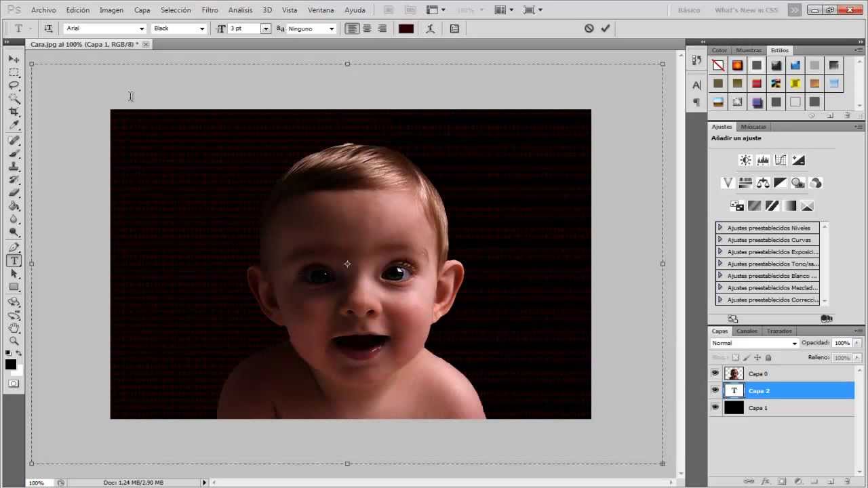Toggle text orientation button
Image resolution: width=868 pixels, height=488 pixels.
pos(48,28)
